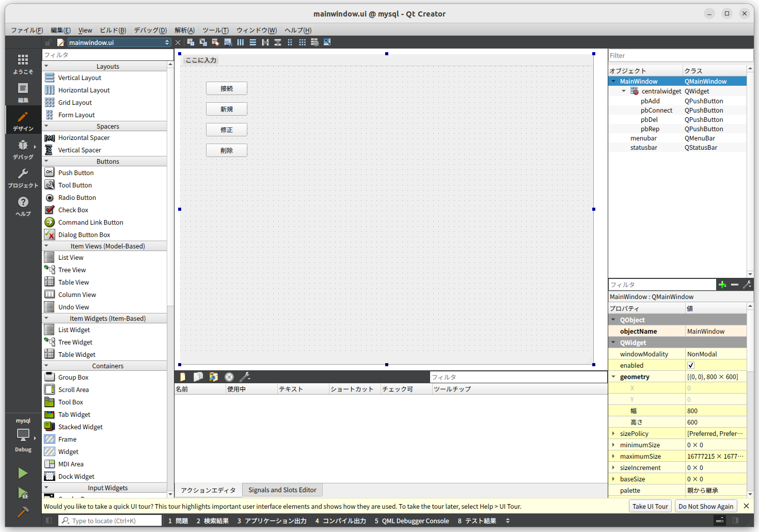This screenshot has width=759, height=532.
Task: Switch to Signals and Slots Editor tab
Action: [282, 490]
